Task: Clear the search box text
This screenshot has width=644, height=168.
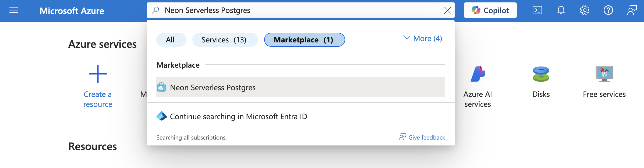Action: pos(448,10)
